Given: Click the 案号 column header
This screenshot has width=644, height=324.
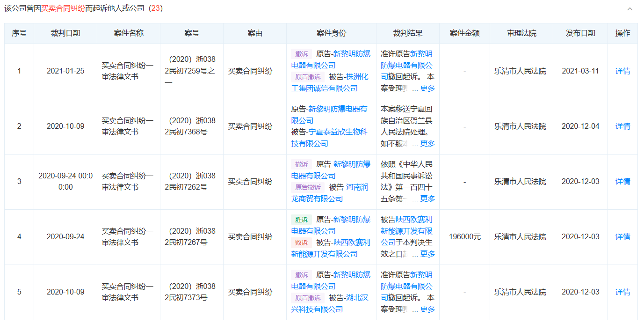Looking at the screenshot, I should [192, 33].
